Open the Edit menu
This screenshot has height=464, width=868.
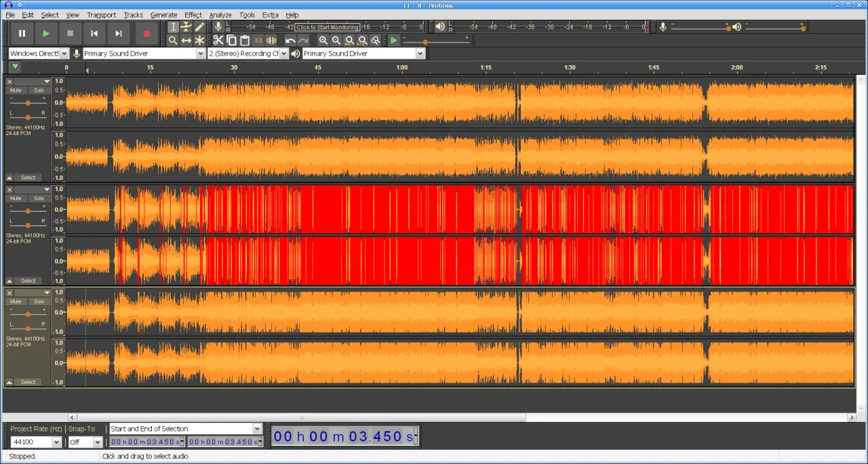[28, 15]
